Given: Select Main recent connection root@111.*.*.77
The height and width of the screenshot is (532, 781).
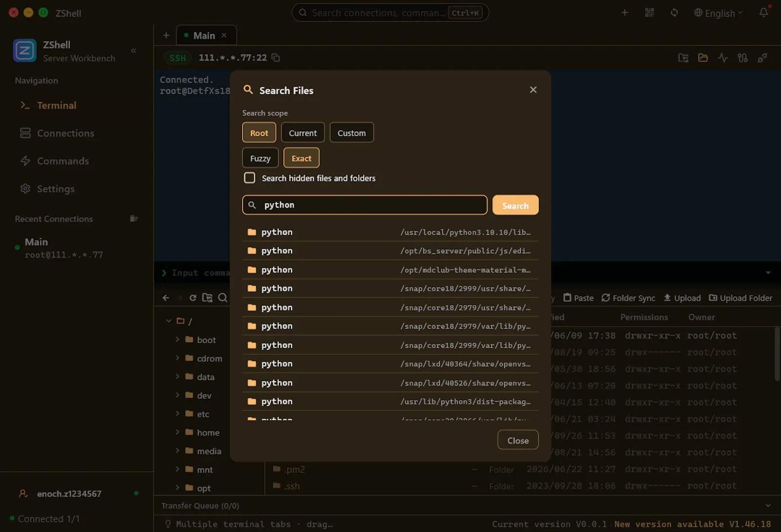Looking at the screenshot, I should (77, 248).
